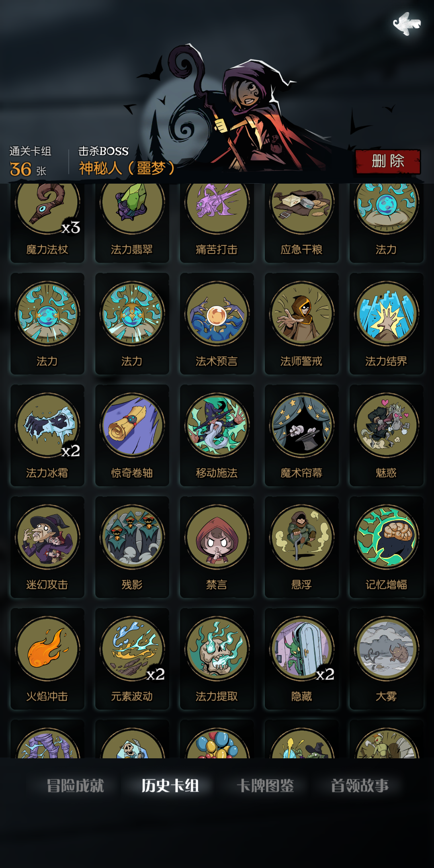The height and width of the screenshot is (868, 434).
Task: Open the 法术预言 crystal ball card
Action: click(x=217, y=323)
